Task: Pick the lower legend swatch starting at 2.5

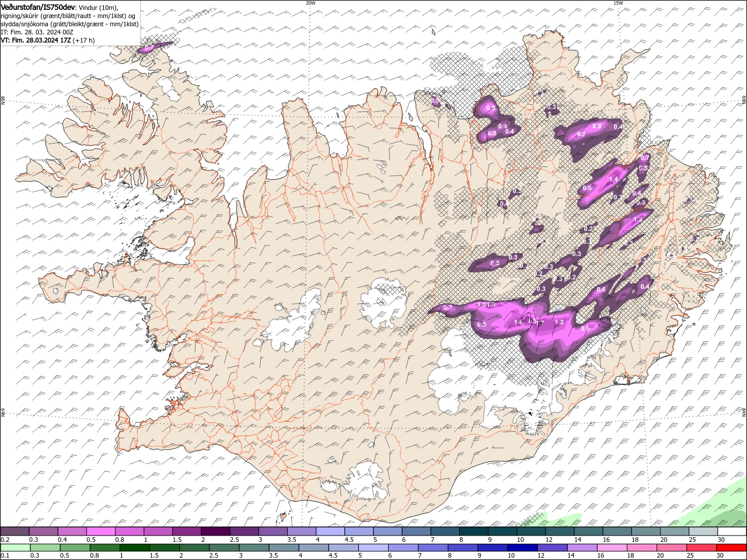Action: click(x=224, y=548)
